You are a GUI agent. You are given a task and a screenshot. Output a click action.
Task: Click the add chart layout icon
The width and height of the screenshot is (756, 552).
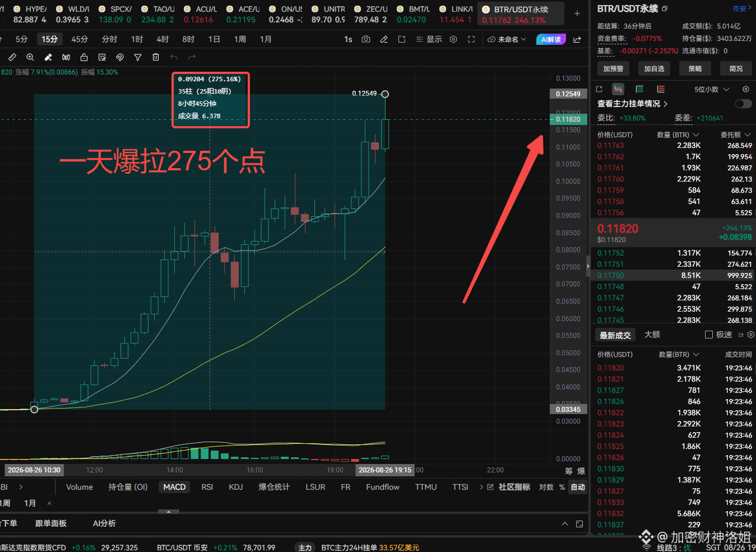[x=402, y=39]
